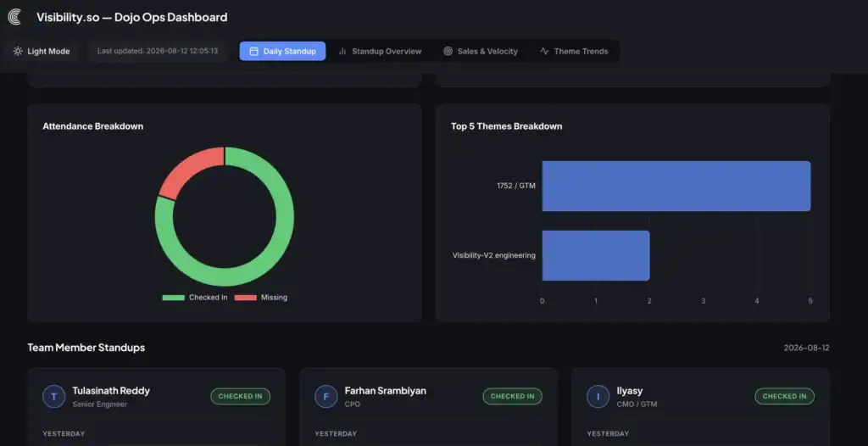Click the Visibility-V2 engineering bar
Viewport: 868px width, 446px height.
point(596,255)
